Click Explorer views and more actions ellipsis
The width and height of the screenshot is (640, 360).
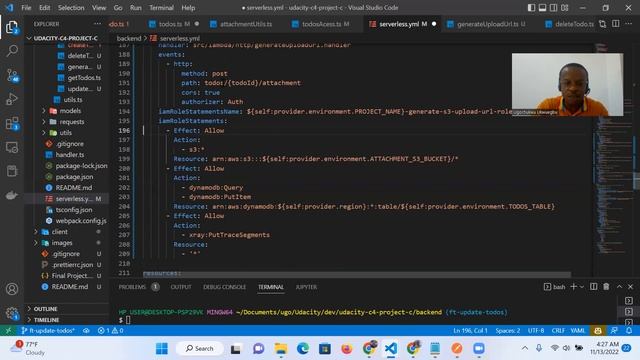pyautogui.click(x=97, y=24)
